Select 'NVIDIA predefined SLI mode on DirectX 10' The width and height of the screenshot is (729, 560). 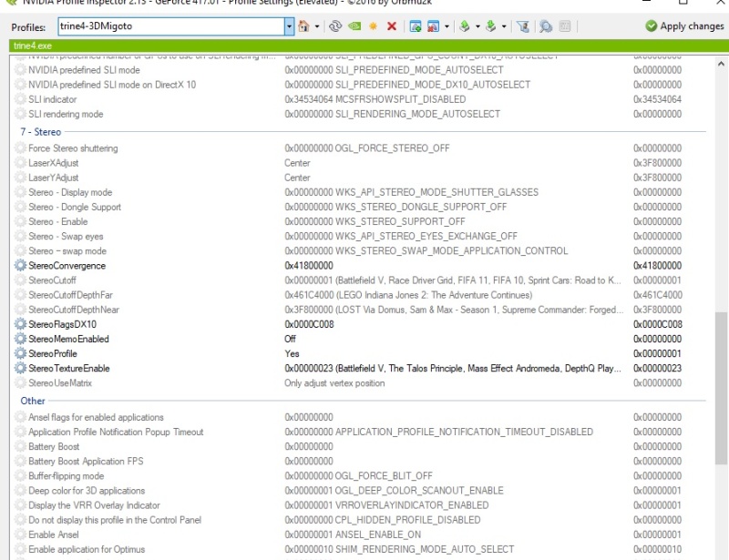(x=357, y=85)
